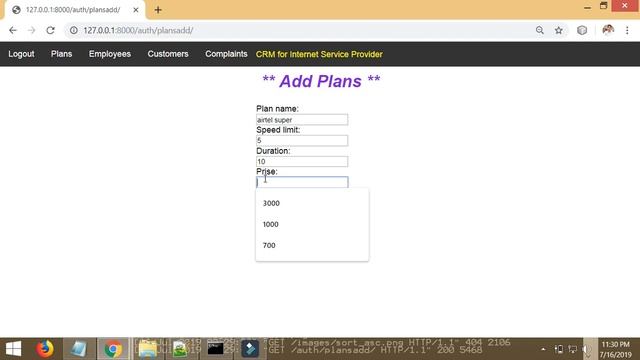Image resolution: width=640 pixels, height=360 pixels.
Task: Click the browser extension cube icon
Action: click(x=582, y=30)
